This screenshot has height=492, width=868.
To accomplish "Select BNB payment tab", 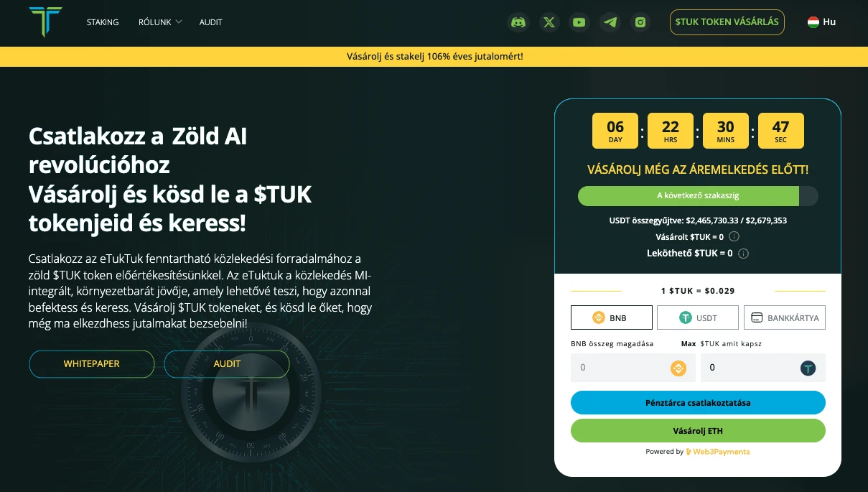I will pyautogui.click(x=612, y=317).
